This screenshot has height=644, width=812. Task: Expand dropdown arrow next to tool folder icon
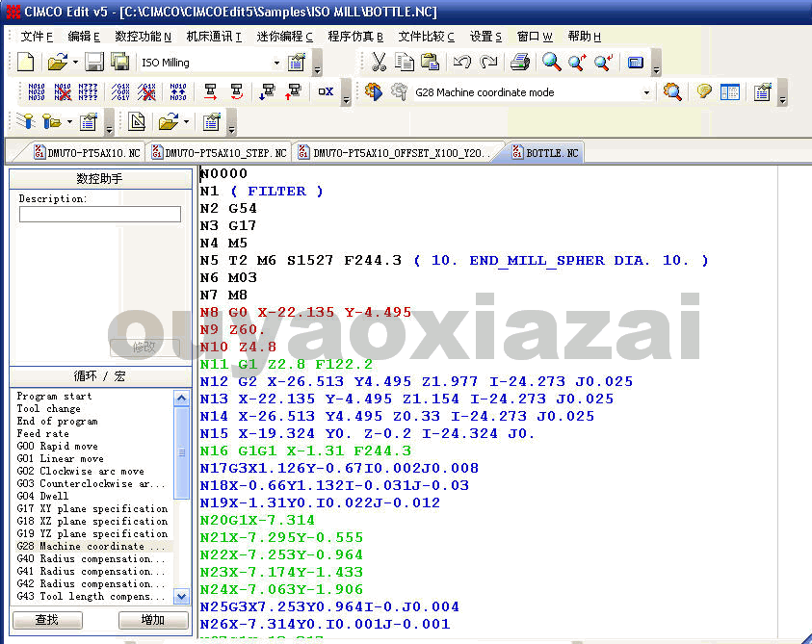pyautogui.click(x=69, y=122)
